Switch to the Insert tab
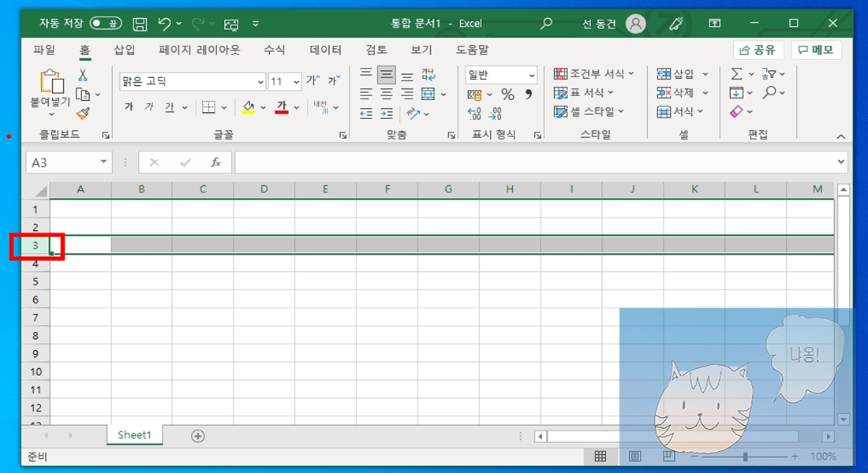Screen dimensions: 868x473 (x=125, y=50)
